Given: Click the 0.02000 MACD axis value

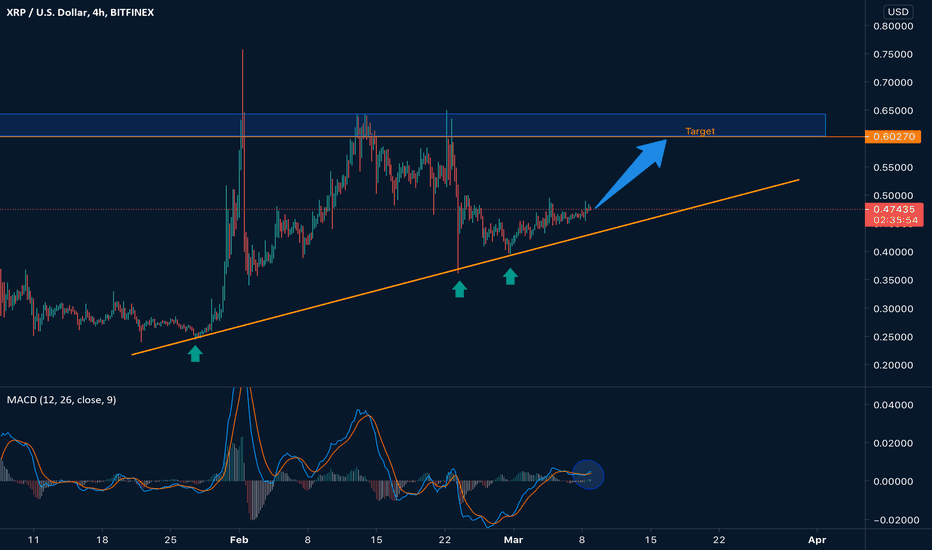Looking at the screenshot, I should pyautogui.click(x=893, y=443).
